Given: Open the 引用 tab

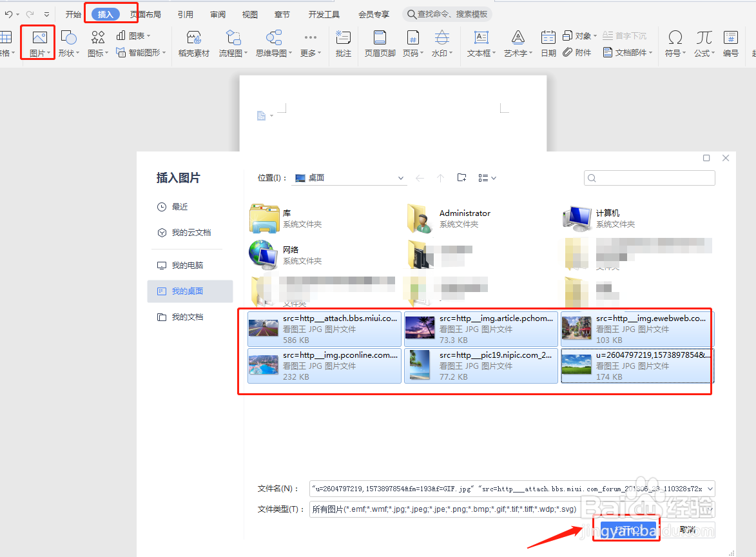Looking at the screenshot, I should 186,14.
